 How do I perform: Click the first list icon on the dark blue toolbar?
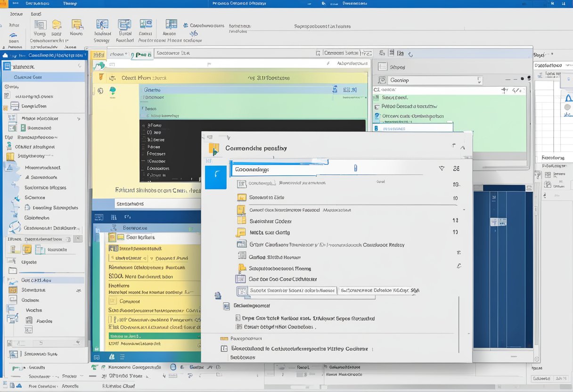[99, 217]
